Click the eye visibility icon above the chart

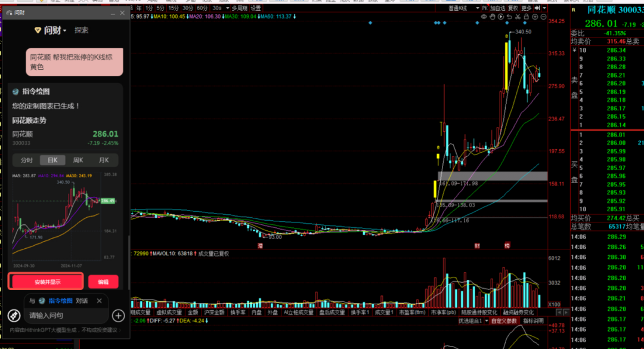tap(484, 17)
